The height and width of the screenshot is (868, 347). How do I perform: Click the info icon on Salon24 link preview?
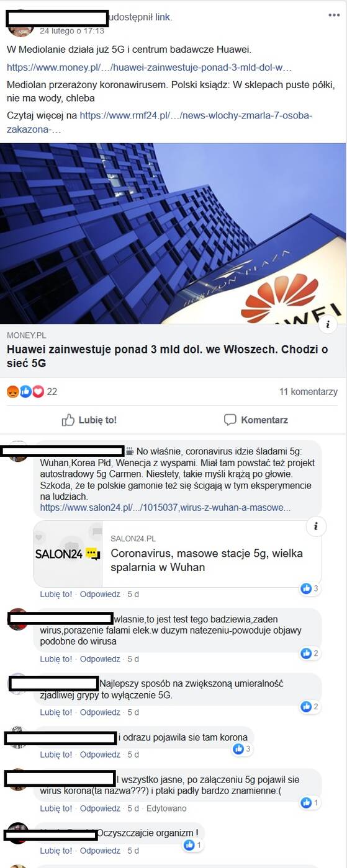315,526
